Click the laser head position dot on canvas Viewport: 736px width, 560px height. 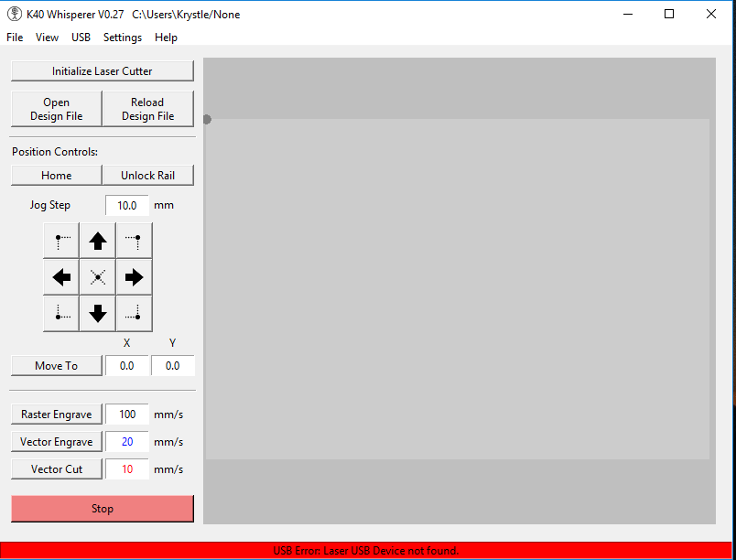208,120
